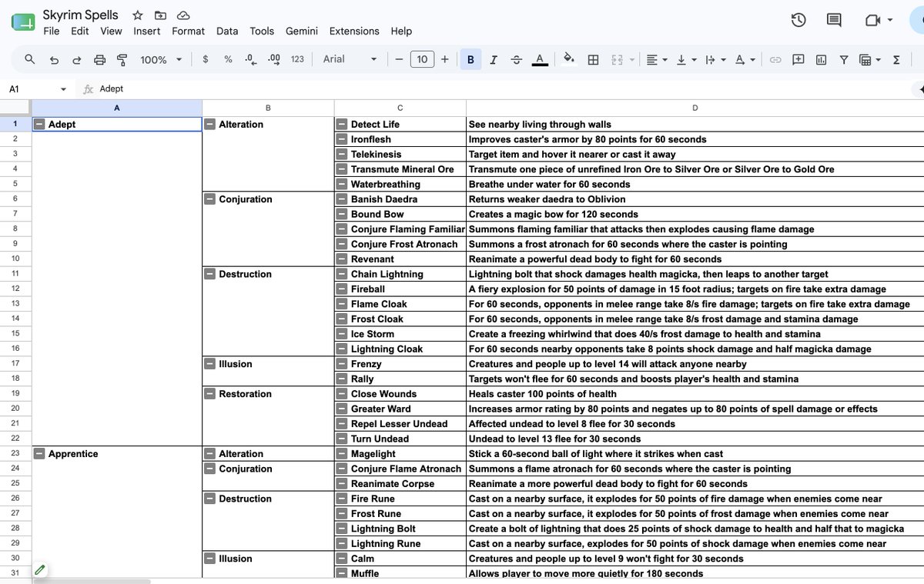
Task: Select column D header
Action: pos(695,108)
